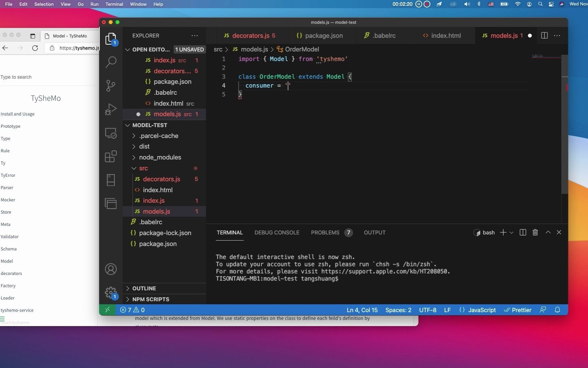This screenshot has height=368, width=588.
Task: Open Spotlight search in menu bar
Action: pos(540,4)
